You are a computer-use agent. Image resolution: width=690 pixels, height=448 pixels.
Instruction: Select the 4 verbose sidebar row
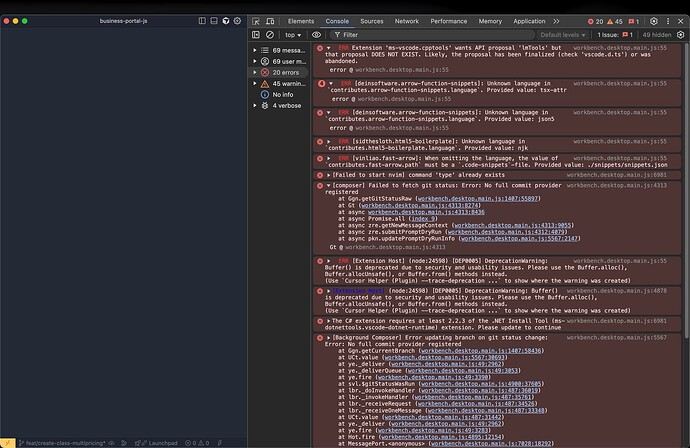[x=279, y=105]
